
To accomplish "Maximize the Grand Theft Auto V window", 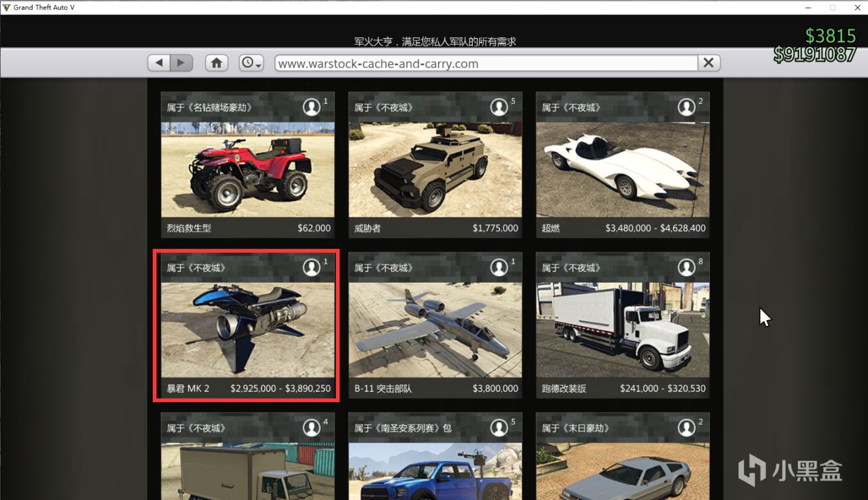I will (x=832, y=7).
